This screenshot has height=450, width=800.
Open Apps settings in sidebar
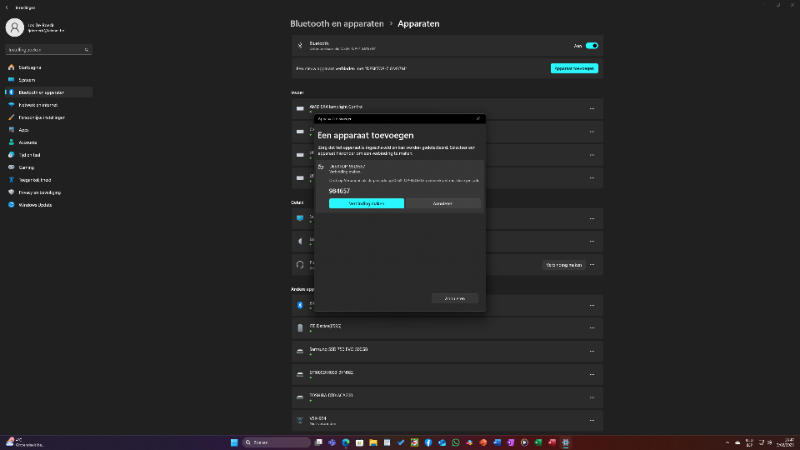pyautogui.click(x=24, y=129)
